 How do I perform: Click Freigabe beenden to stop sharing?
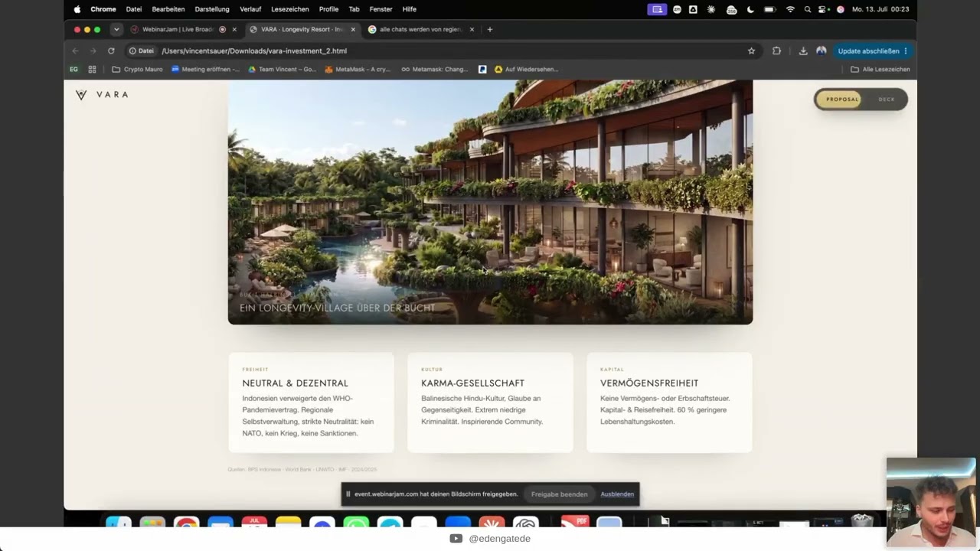pos(560,494)
